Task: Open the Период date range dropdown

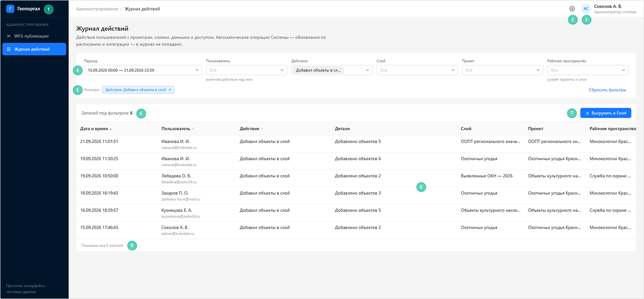Action: [143, 70]
